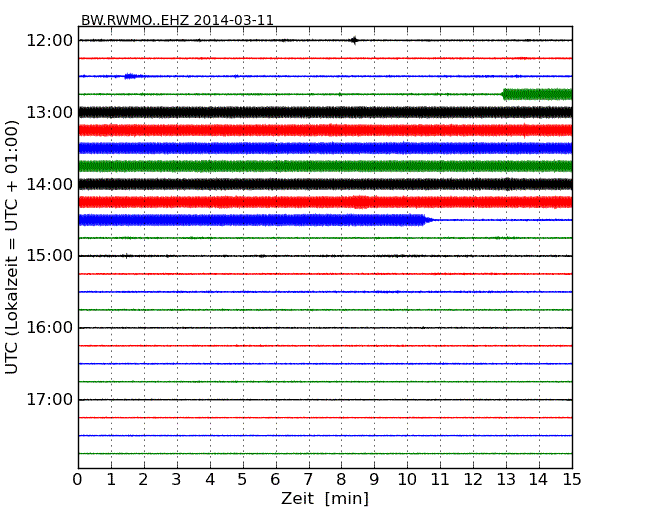650x520 pixels.
Task: Click the black spike event on the 12:00 trace
Action: (x=354, y=40)
